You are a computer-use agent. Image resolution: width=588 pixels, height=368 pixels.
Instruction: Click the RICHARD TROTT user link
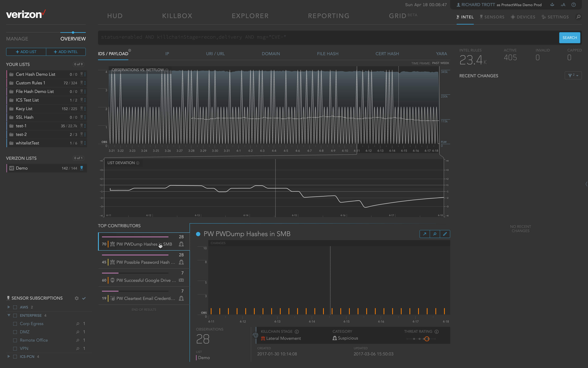click(x=478, y=5)
